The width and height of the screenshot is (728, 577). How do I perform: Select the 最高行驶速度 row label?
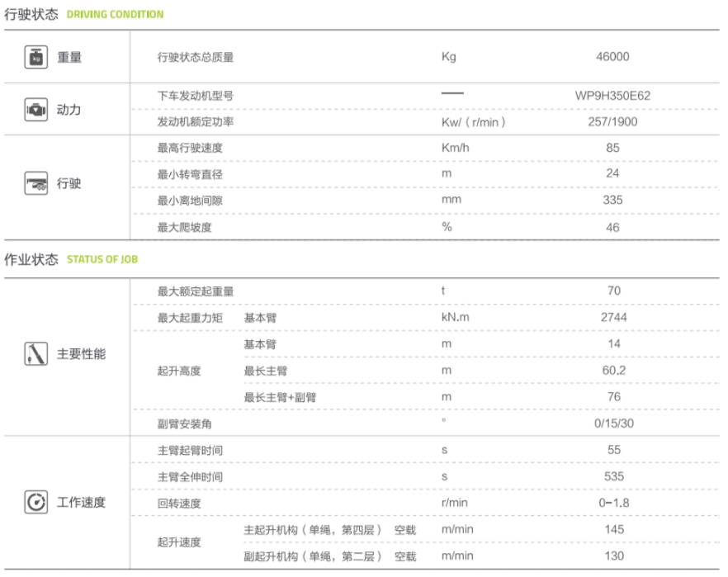click(x=190, y=148)
